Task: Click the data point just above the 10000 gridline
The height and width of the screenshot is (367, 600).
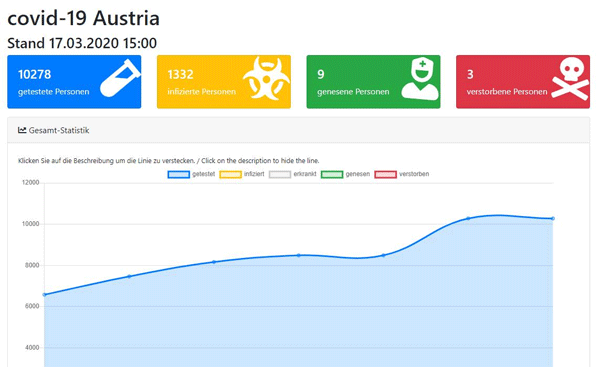Action: click(468, 219)
